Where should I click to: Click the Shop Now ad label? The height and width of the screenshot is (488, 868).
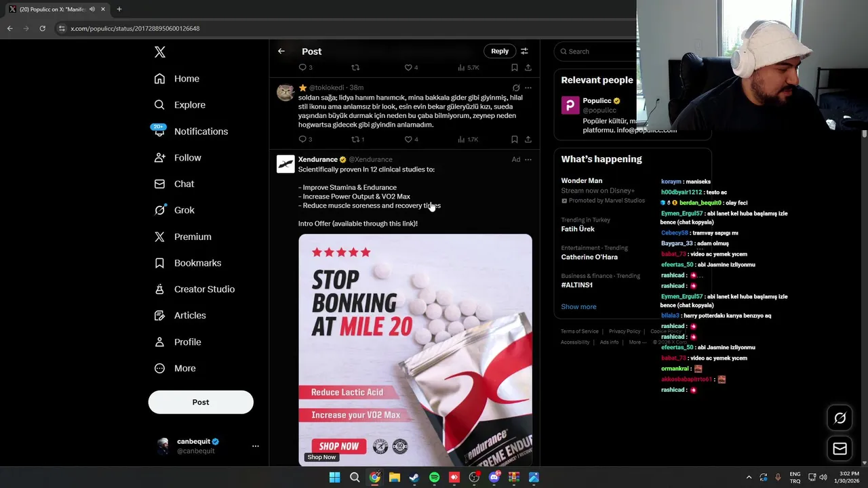pos(321,457)
